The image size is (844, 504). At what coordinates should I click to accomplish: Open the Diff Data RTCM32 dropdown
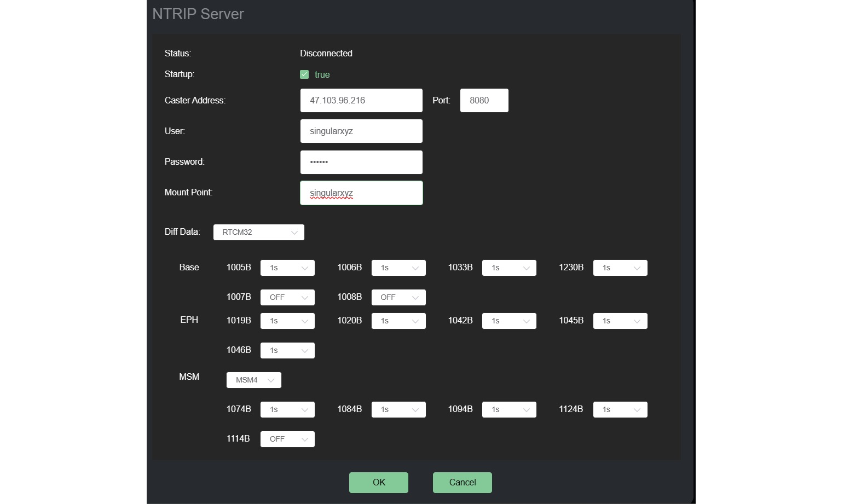click(x=258, y=233)
